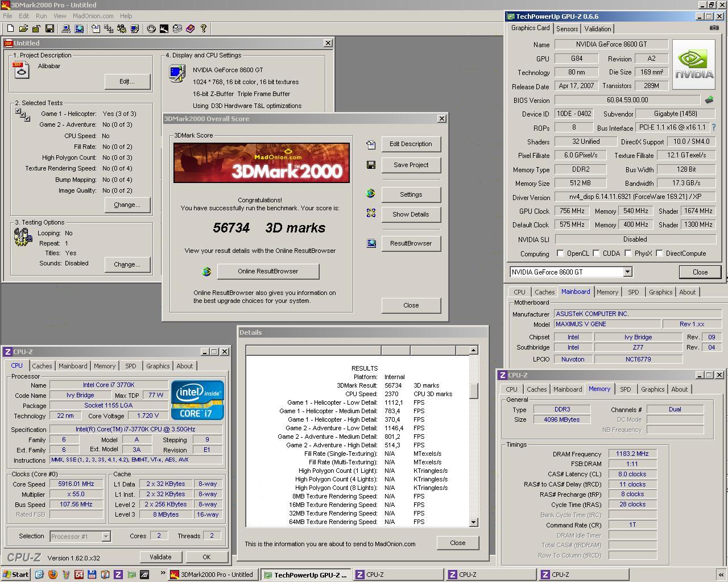The image size is (728, 582).
Task: Open the NVIDIA GeForce 8600 GT dropdown
Action: click(x=627, y=272)
